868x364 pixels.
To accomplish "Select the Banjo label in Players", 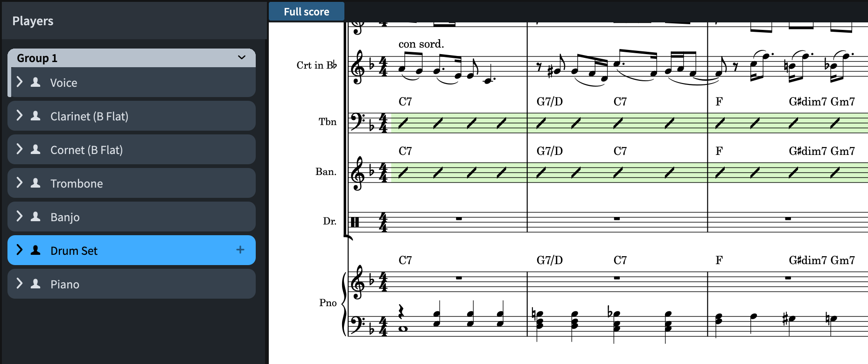I will point(65,217).
